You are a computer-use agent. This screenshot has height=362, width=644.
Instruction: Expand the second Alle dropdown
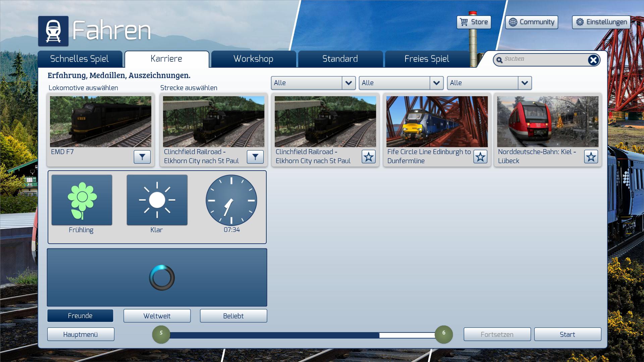pyautogui.click(x=436, y=83)
